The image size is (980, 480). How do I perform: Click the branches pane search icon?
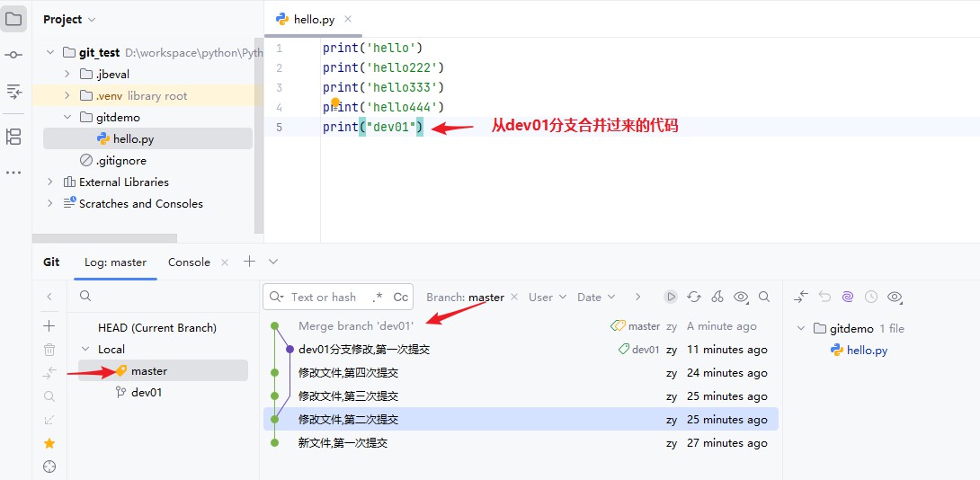pyautogui.click(x=85, y=297)
